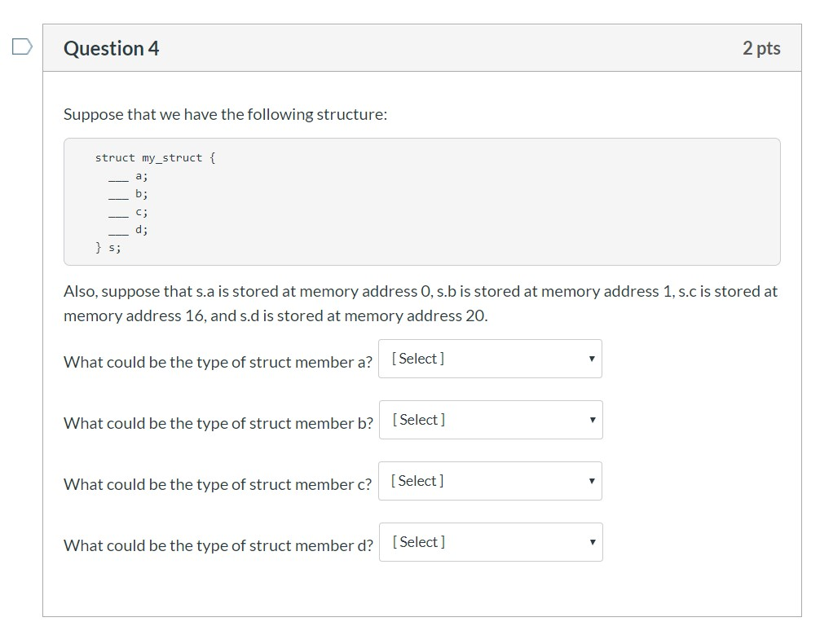
Task: Click the Question 4 heading
Action: click(x=112, y=48)
